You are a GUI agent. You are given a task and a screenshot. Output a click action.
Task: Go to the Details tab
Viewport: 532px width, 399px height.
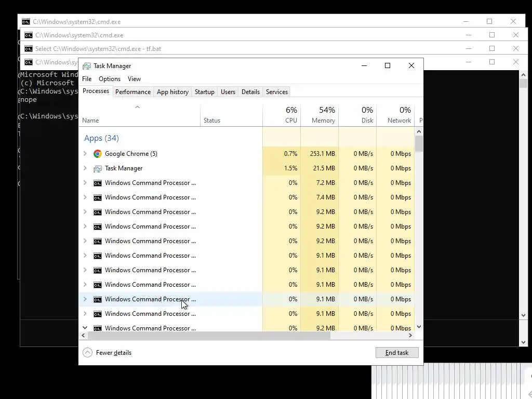click(x=251, y=92)
